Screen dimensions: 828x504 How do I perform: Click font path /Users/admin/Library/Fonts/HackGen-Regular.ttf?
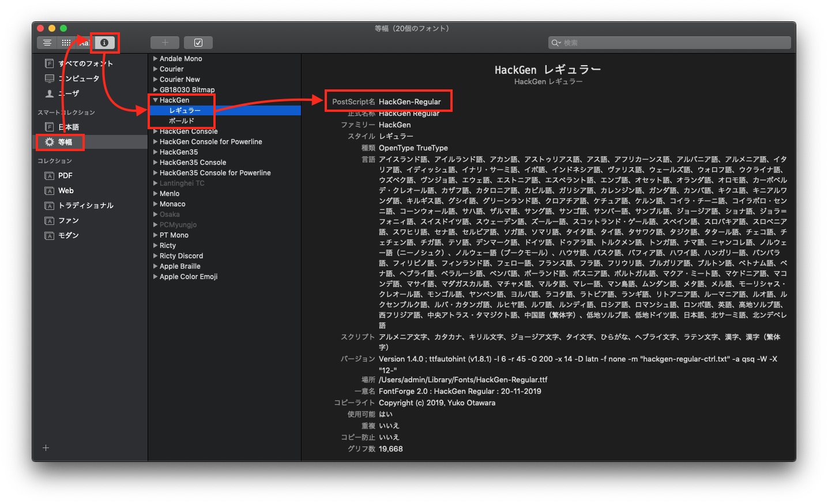[463, 379]
